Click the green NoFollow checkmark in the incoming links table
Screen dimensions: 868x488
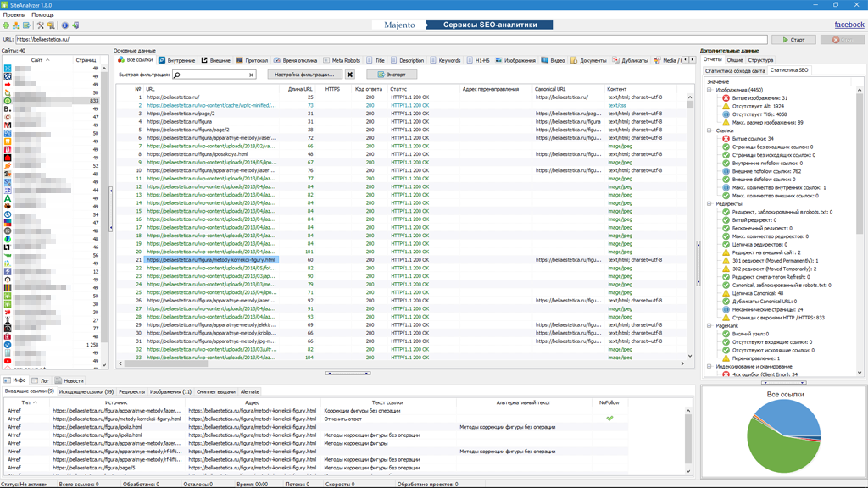[609, 419]
